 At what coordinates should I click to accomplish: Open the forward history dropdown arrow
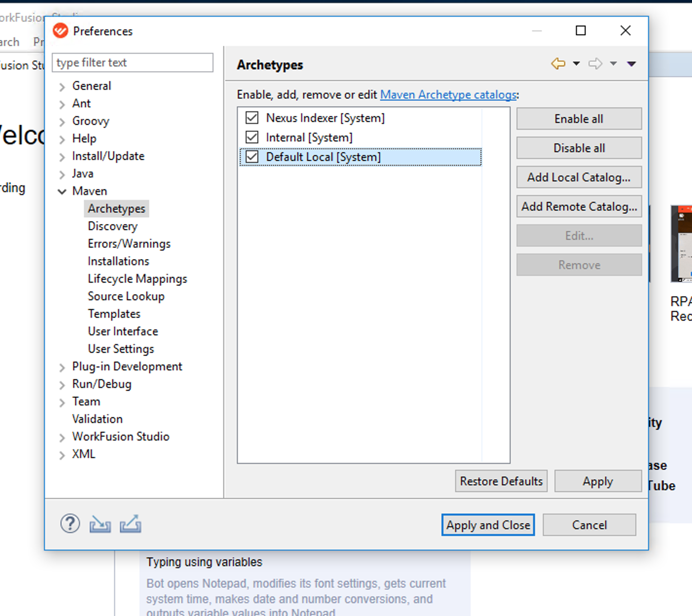pyautogui.click(x=613, y=63)
